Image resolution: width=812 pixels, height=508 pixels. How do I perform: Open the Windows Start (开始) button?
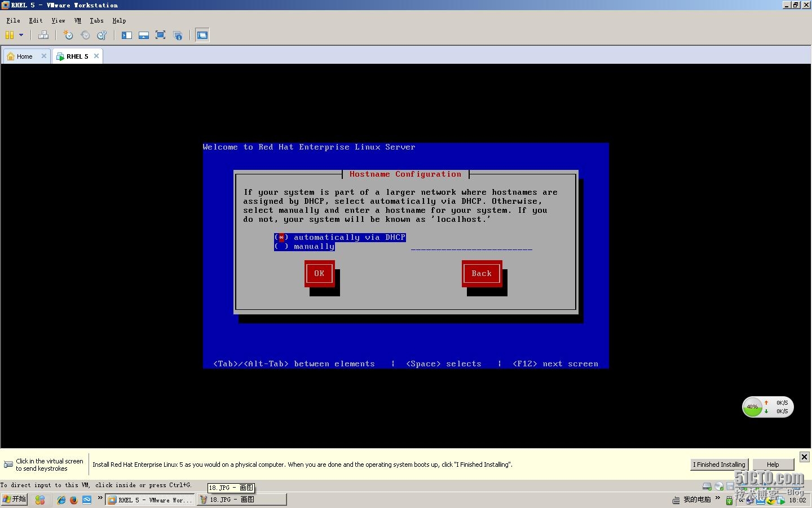(x=14, y=500)
